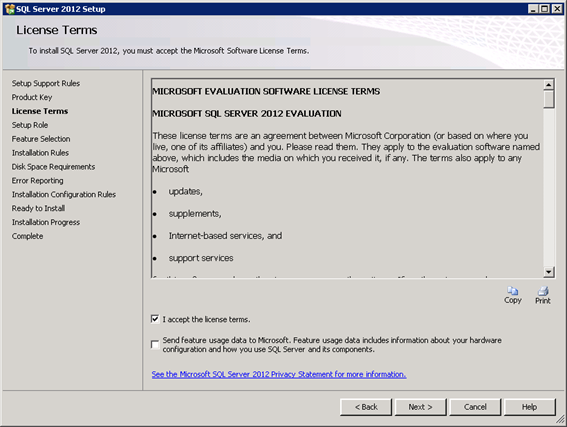This screenshot has height=427, width=567.
Task: Select 'Ready to Install' step in sidebar
Action: click(38, 208)
